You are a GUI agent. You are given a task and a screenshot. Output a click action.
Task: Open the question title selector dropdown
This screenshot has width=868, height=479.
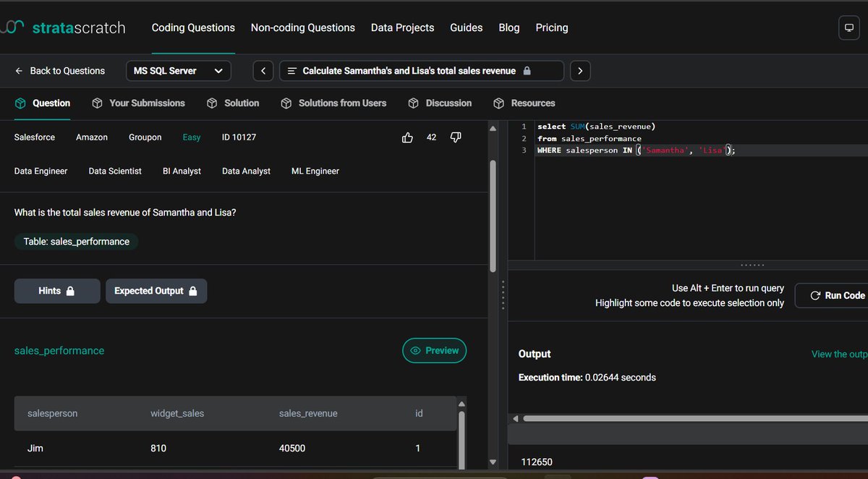tap(421, 71)
